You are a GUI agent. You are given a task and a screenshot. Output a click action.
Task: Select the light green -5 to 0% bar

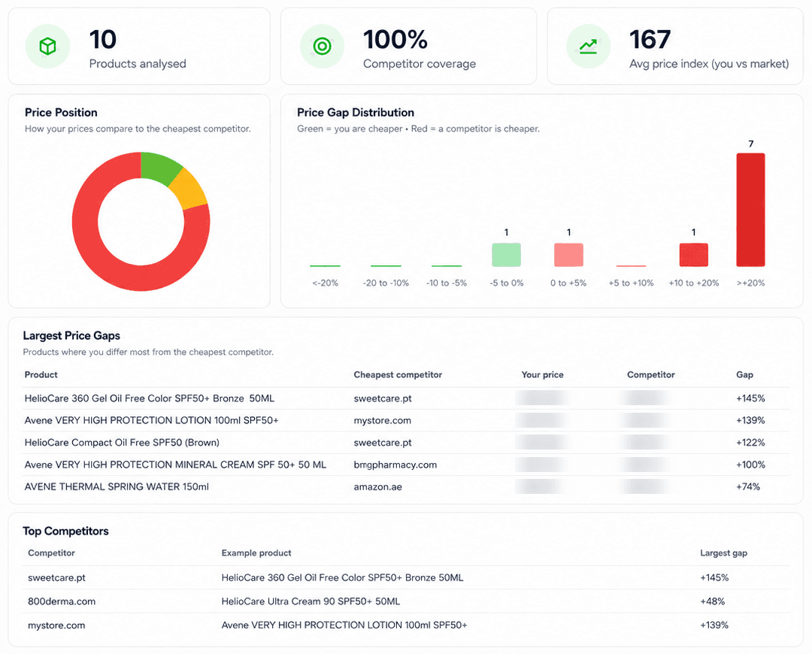tap(506, 255)
